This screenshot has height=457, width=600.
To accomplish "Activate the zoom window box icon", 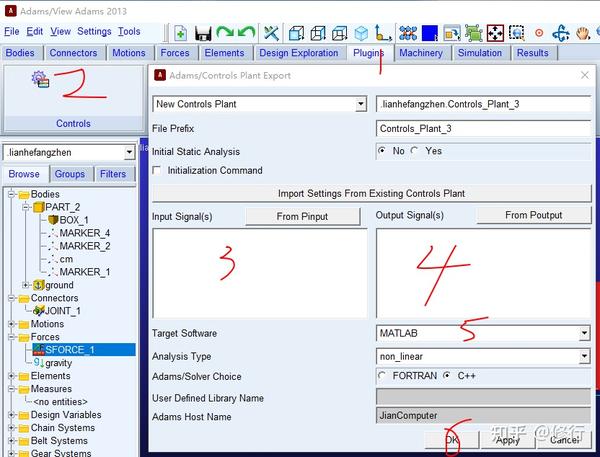I will [517, 33].
